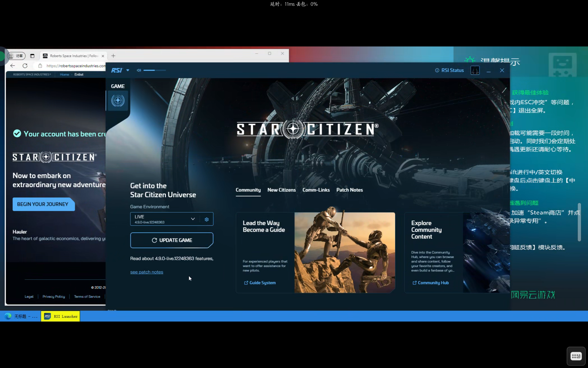Close the Roberts Space Industries browser tab
Viewport: 588px width, 368px height.
103,56
